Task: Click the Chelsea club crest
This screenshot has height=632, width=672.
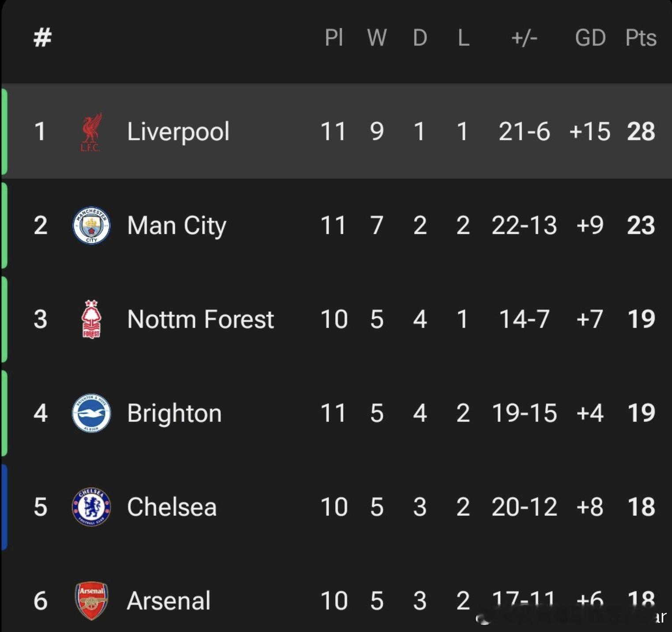Action: click(91, 507)
